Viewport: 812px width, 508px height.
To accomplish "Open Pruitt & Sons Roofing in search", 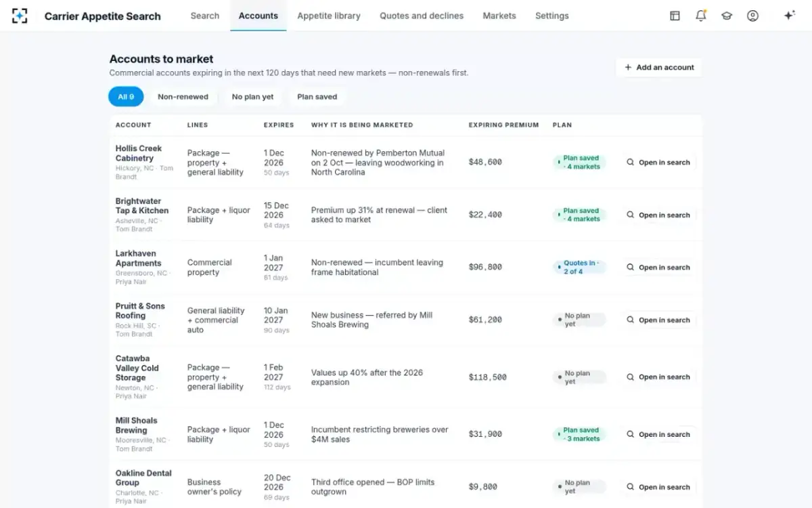I will click(658, 320).
